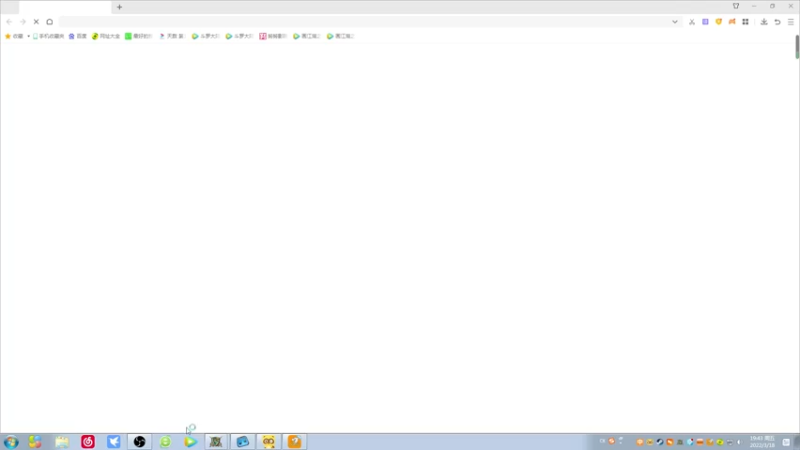The height and width of the screenshot is (450, 800).
Task: Switch to the dark game taskbar icon
Action: pos(216,442)
